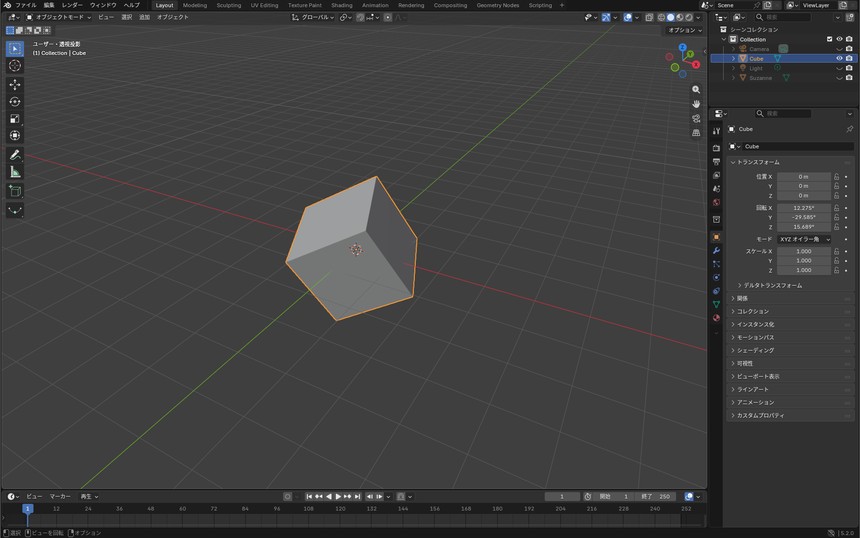Screen dimensions: 860x538
Task: Select the Move tool in toolbar
Action: 15,84
